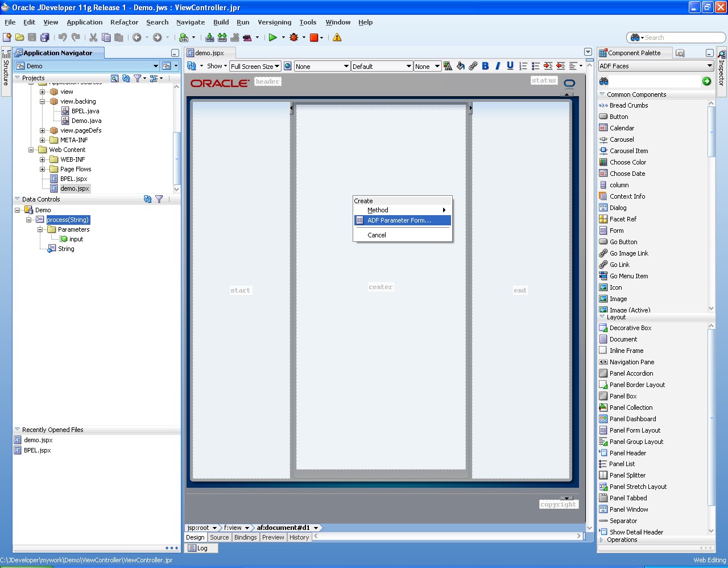Click the Data Controls filter funnel icon
The image size is (728, 568).
(159, 199)
